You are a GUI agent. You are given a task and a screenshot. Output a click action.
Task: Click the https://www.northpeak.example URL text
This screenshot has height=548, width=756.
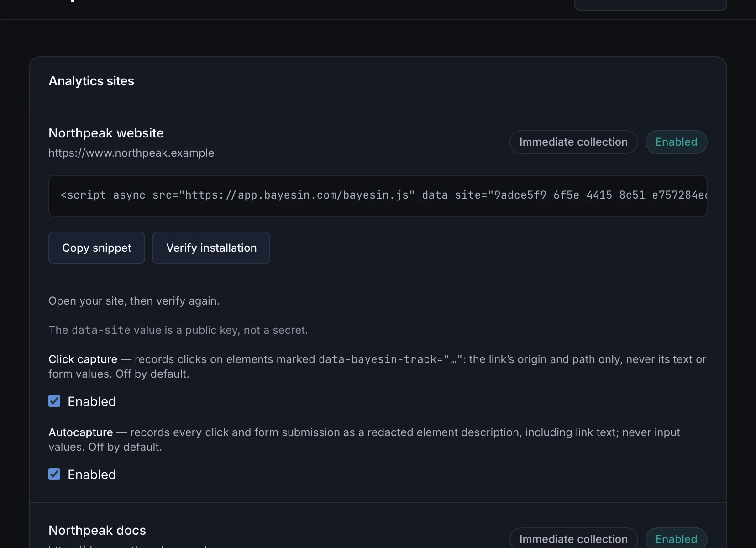tap(131, 153)
